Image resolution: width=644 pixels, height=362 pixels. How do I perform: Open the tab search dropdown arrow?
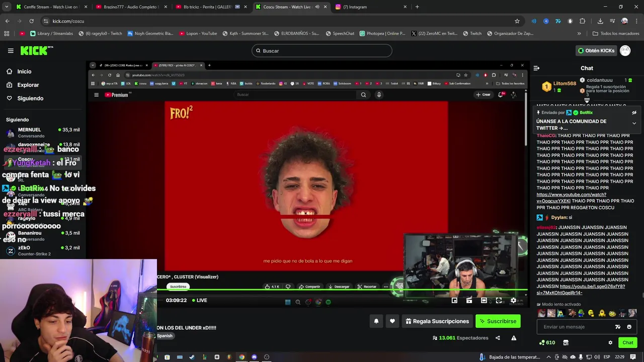6,7
